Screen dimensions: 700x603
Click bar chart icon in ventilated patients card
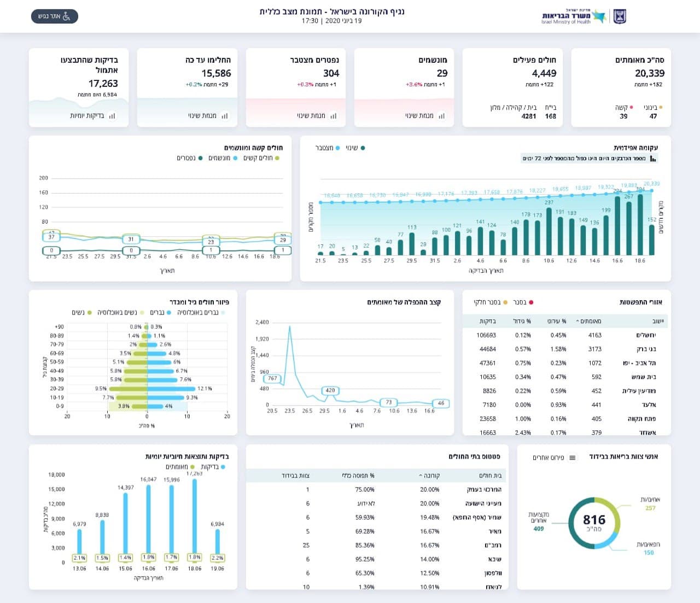coord(441,116)
